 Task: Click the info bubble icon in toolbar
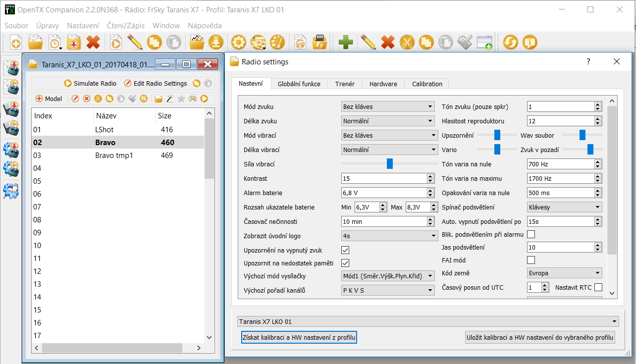(x=530, y=42)
